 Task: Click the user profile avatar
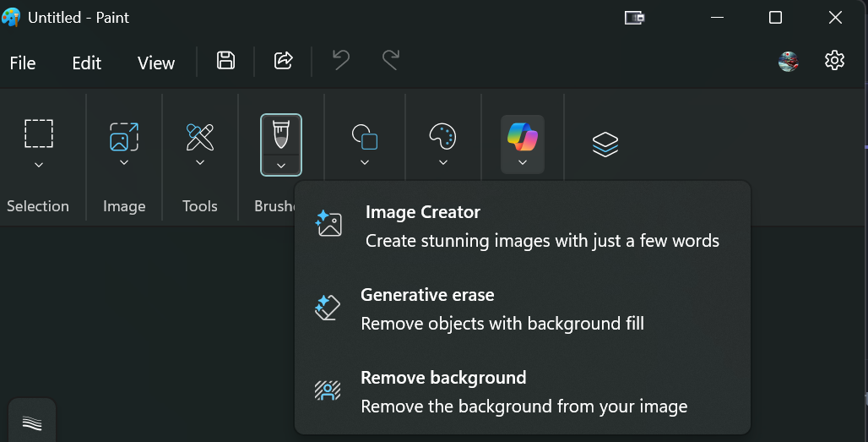(789, 61)
